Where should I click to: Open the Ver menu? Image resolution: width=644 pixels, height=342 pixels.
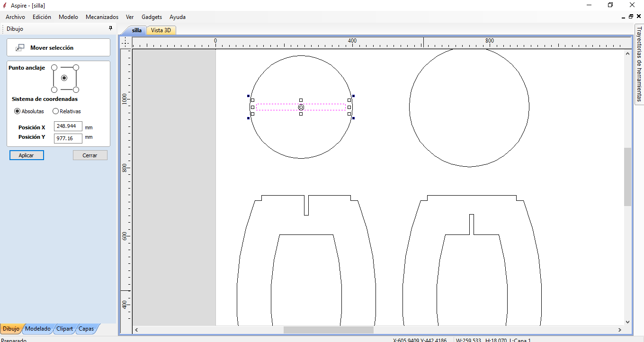[x=130, y=17]
